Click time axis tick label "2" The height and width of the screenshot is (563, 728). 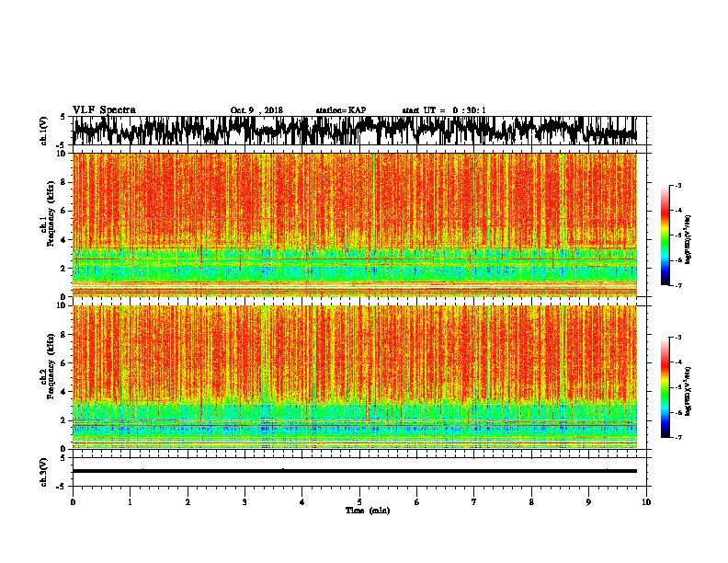coord(188,502)
